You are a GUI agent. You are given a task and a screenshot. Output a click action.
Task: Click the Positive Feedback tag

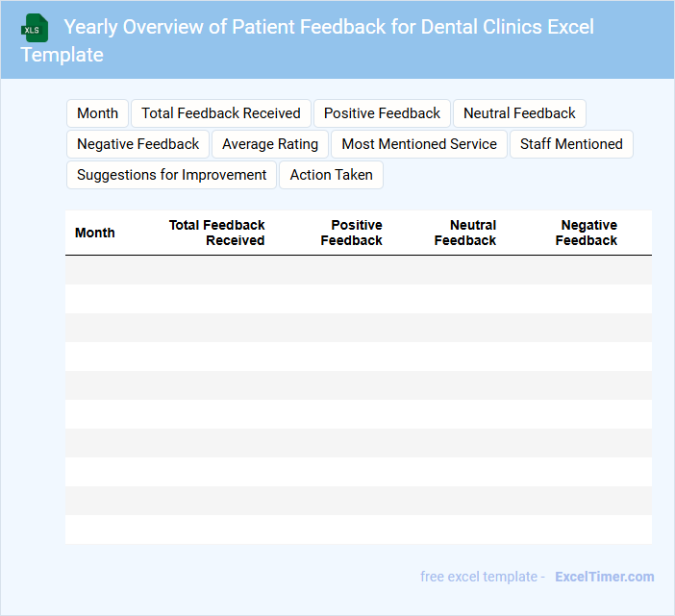tap(382, 113)
